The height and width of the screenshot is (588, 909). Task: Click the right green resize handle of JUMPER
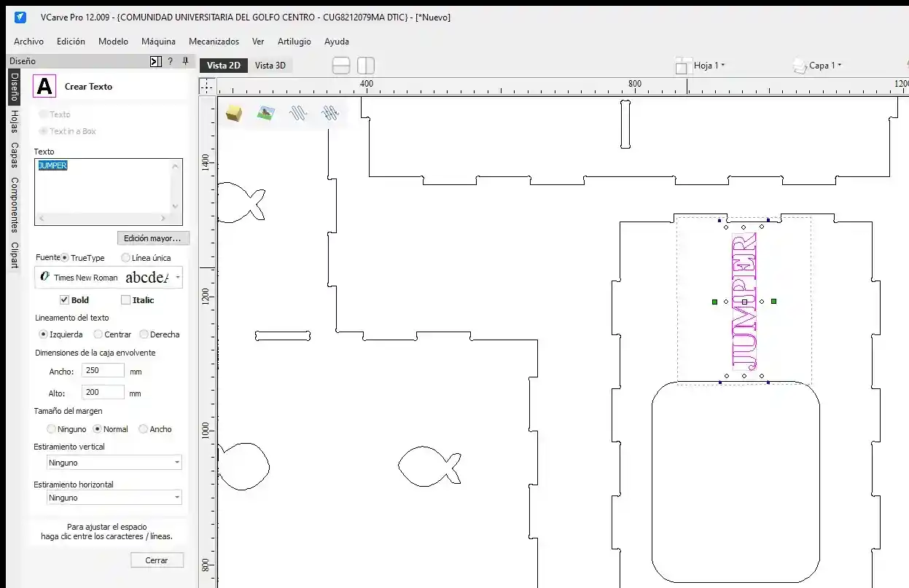click(773, 301)
